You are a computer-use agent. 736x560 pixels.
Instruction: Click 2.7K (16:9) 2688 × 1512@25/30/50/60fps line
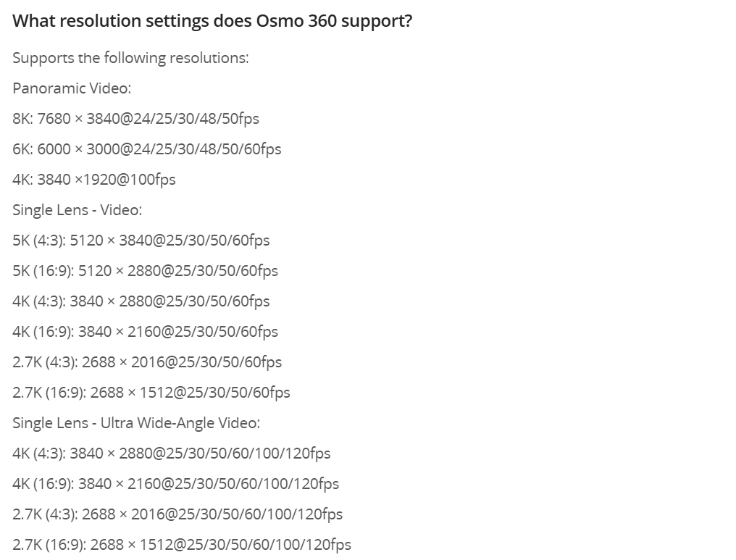coord(151,393)
